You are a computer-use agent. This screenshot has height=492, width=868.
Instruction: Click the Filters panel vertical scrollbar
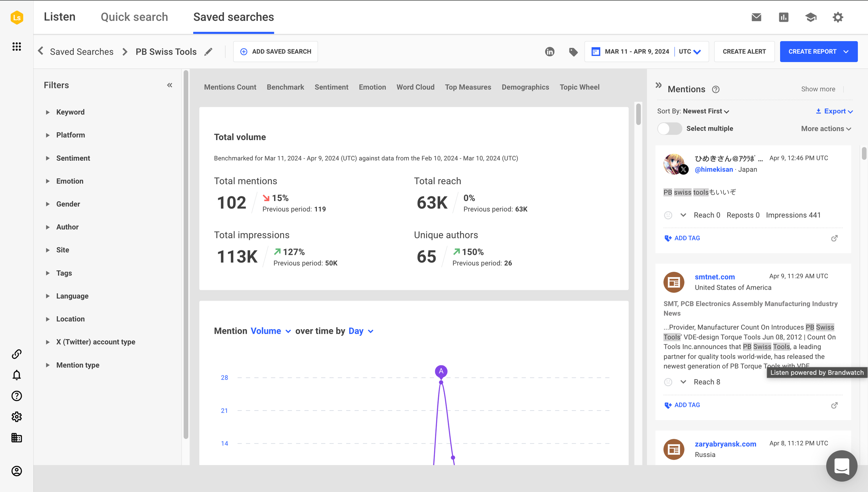click(186, 254)
